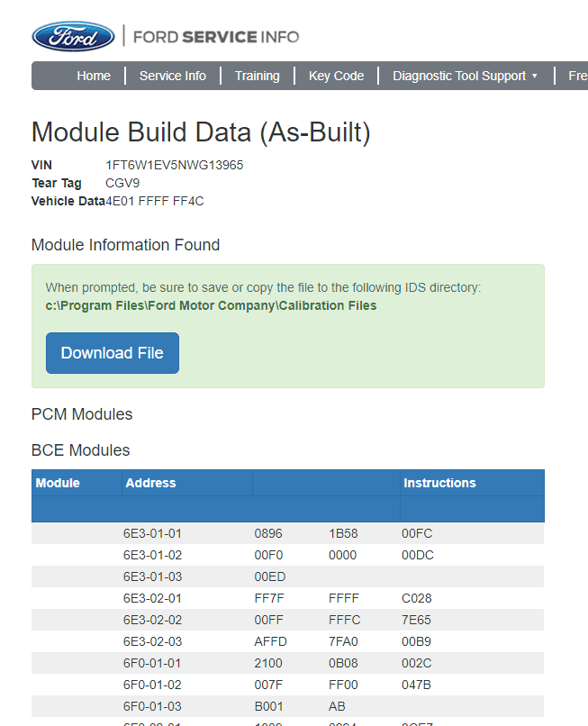588x726 pixels.
Task: Click the 6E3-01-01 address cell
Action: [152, 533]
